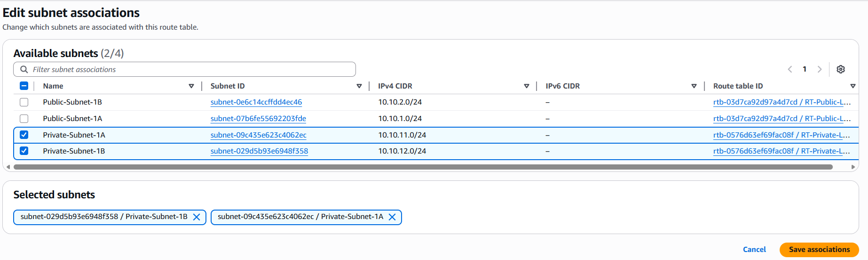Open route table link for Public-Subnet-1A
Image resolution: width=868 pixels, height=260 pixels.
pyautogui.click(x=782, y=119)
